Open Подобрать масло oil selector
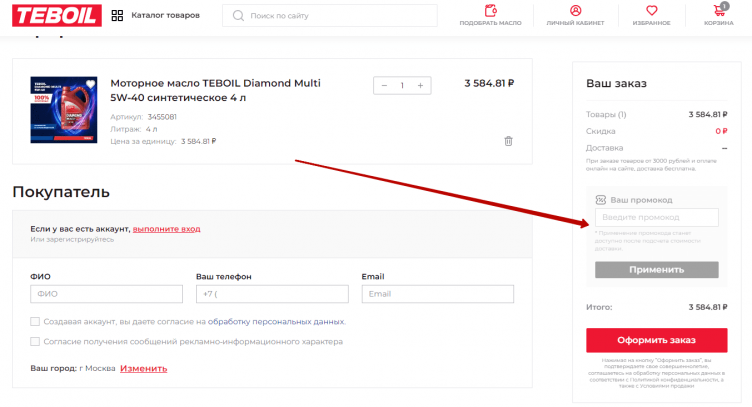This screenshot has height=407, width=752. click(490, 14)
